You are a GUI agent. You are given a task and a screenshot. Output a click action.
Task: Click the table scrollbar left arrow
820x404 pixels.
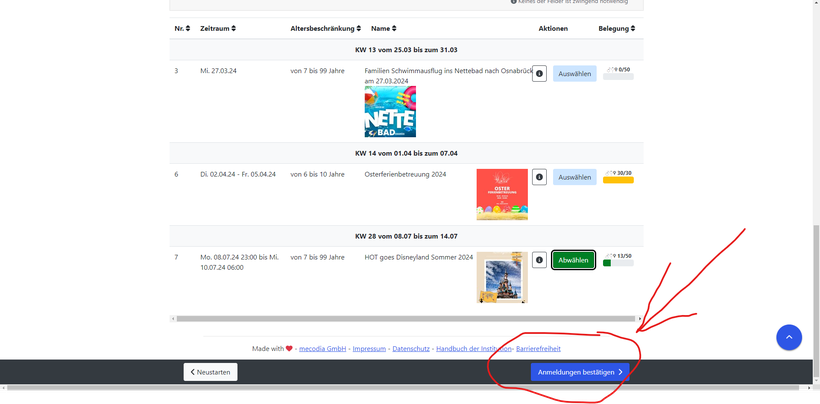172,318
